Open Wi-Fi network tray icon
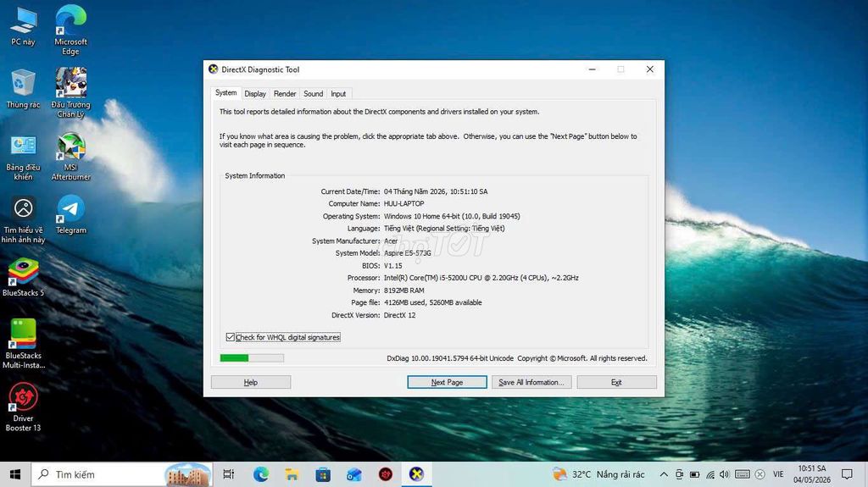The image size is (868, 487). click(x=710, y=474)
